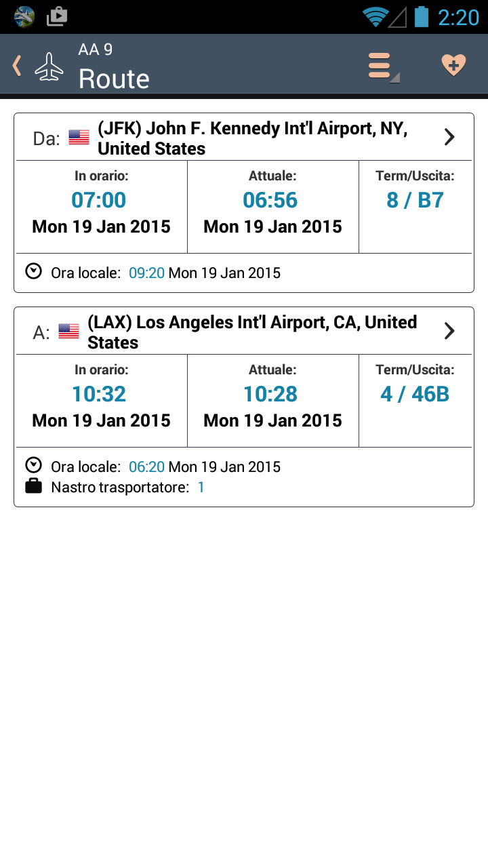
Task: Open the overflow menu with stacked bars
Action: pyautogui.click(x=383, y=66)
